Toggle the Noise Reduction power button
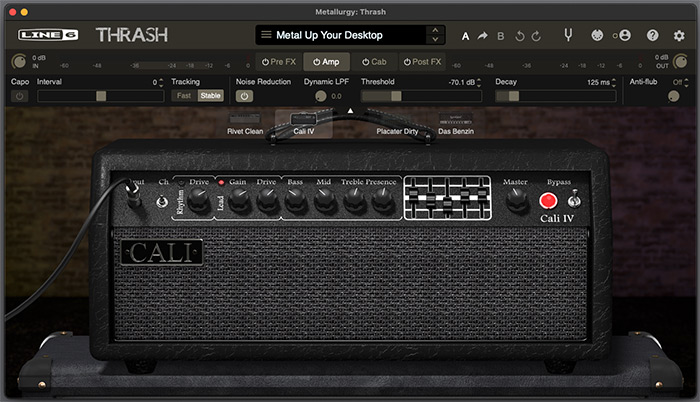 pos(244,96)
